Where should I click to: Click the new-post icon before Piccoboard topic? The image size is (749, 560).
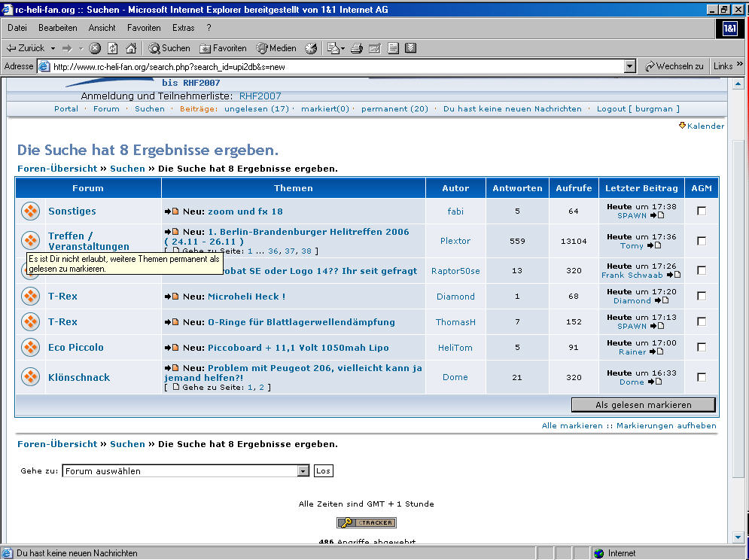172,348
